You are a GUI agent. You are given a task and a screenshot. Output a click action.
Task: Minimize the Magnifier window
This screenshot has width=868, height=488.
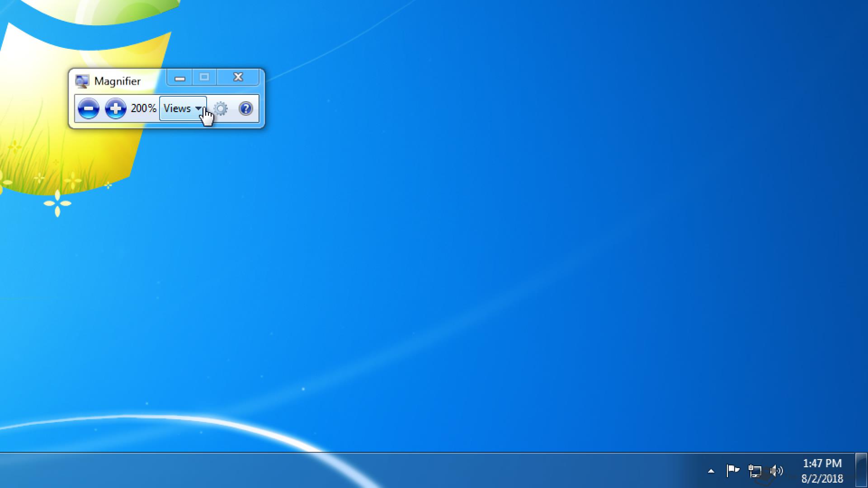(179, 78)
